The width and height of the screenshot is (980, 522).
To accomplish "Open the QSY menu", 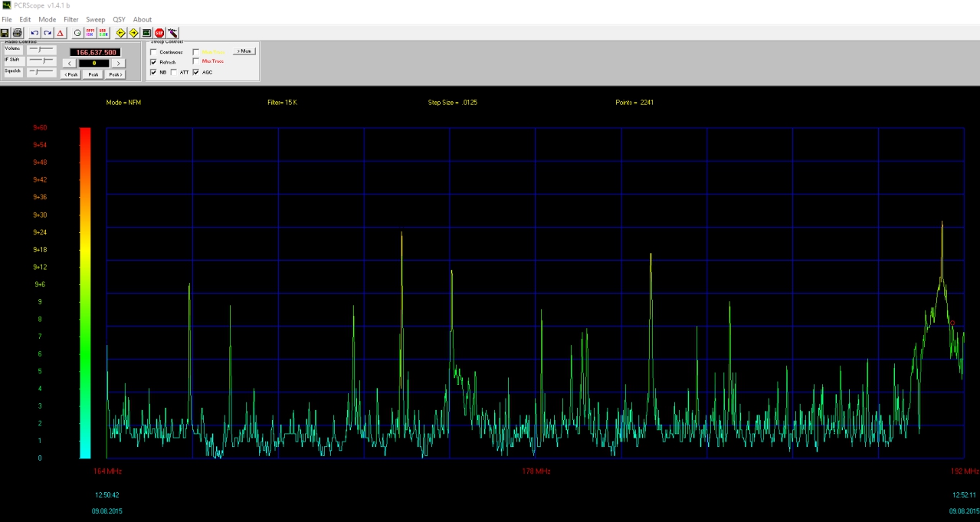I will coord(119,19).
